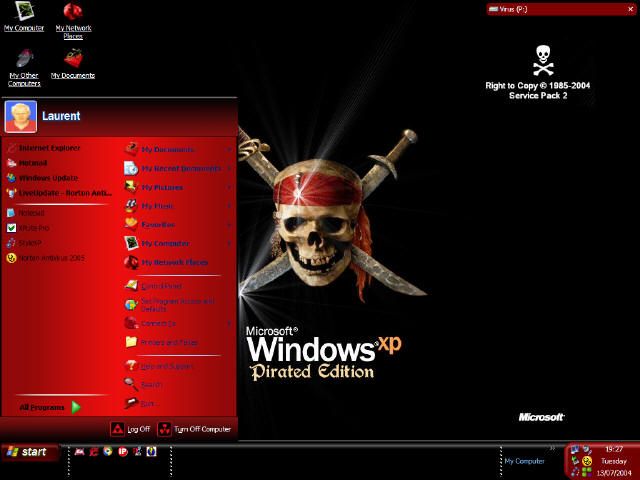This screenshot has width=640, height=480.
Task: Open Control Panel from start menu
Action: 153,286
